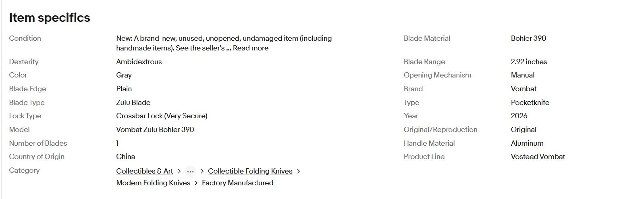Click the Bohler 390 blade material value
The width and height of the screenshot is (644, 199).
pyautogui.click(x=528, y=38)
